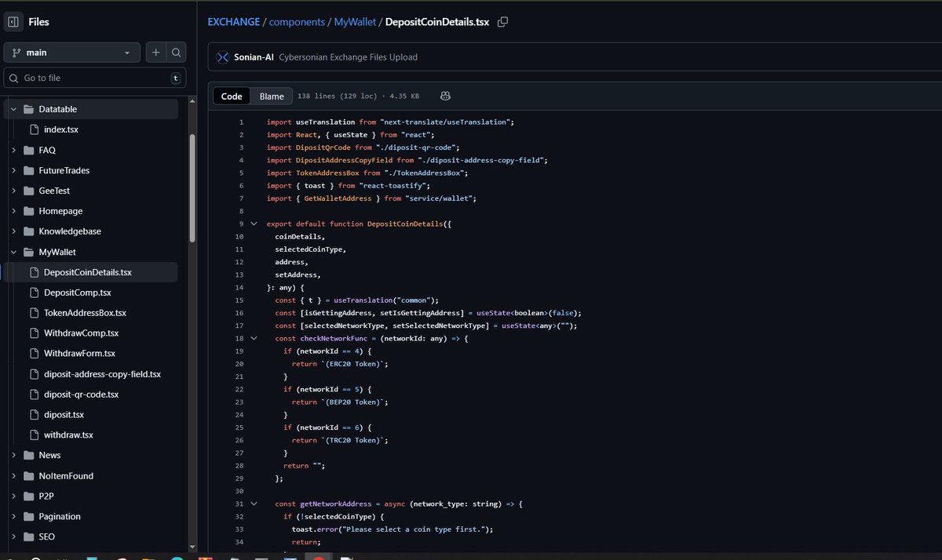942x560 pixels.
Task: Open diposit-qr-code.tsx file
Action: [81, 395]
